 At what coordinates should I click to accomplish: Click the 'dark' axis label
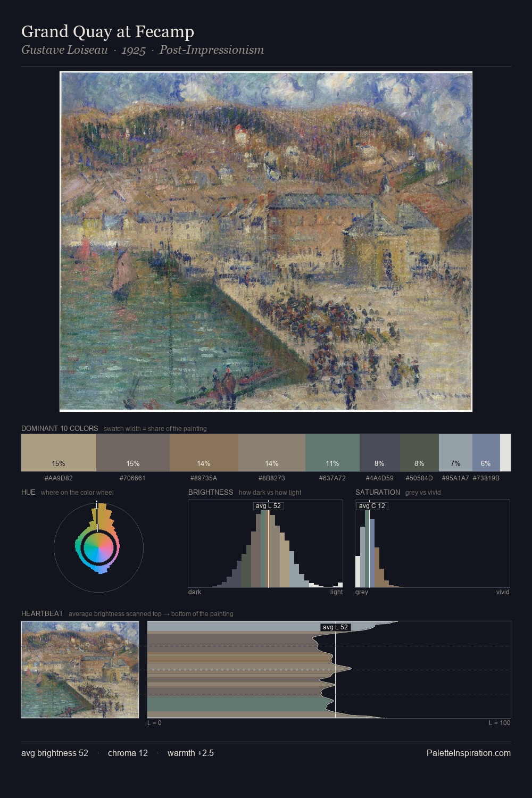(x=195, y=592)
